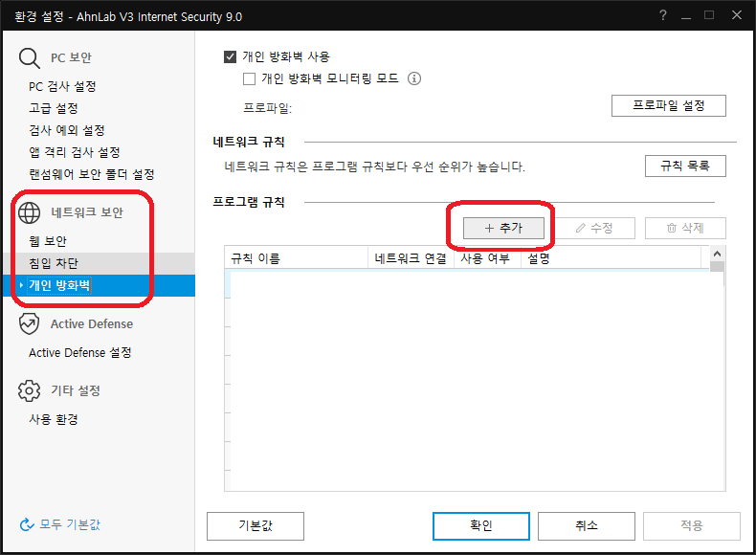Select 개인 방화벽 in sidebar
The height and width of the screenshot is (555, 756).
[x=99, y=285]
